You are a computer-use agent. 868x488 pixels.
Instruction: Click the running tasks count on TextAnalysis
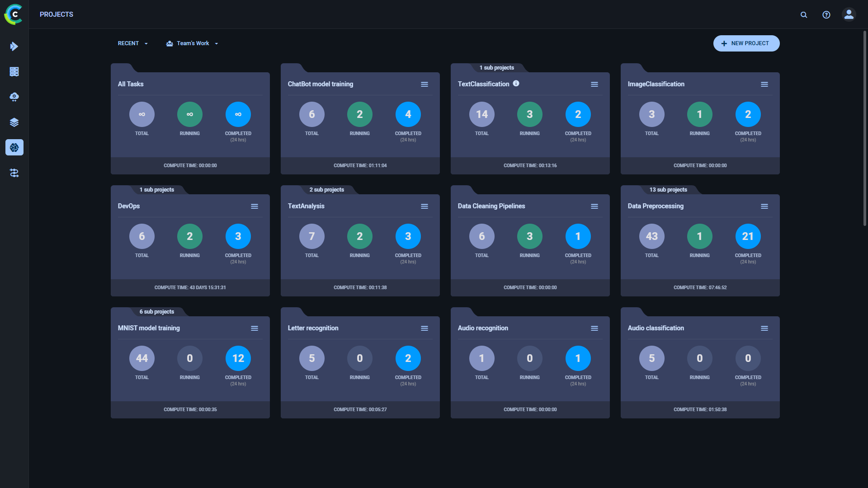tap(359, 236)
